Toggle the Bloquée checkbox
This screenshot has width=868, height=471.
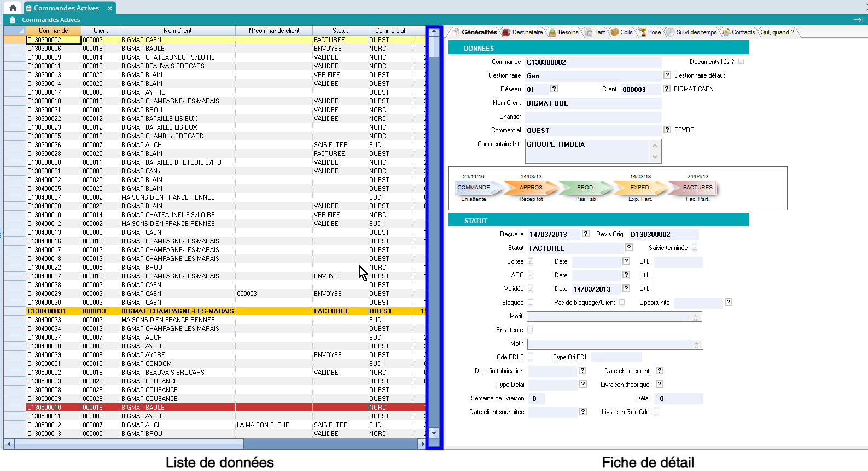[531, 303]
